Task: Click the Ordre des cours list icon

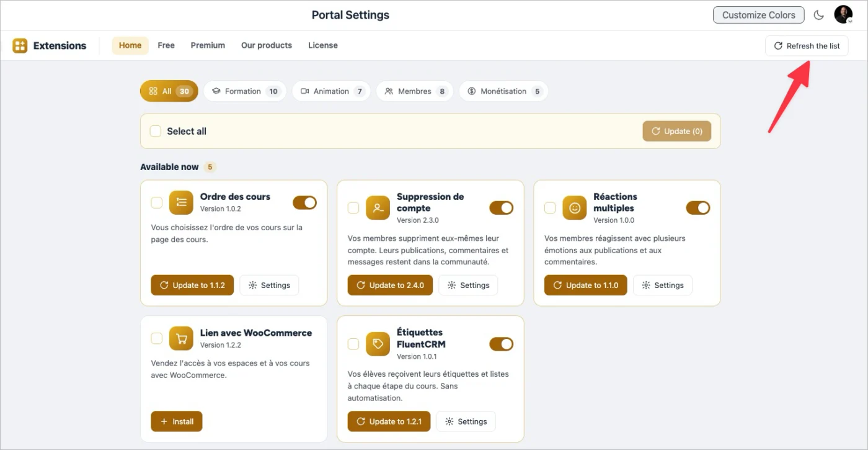Action: [181, 202]
